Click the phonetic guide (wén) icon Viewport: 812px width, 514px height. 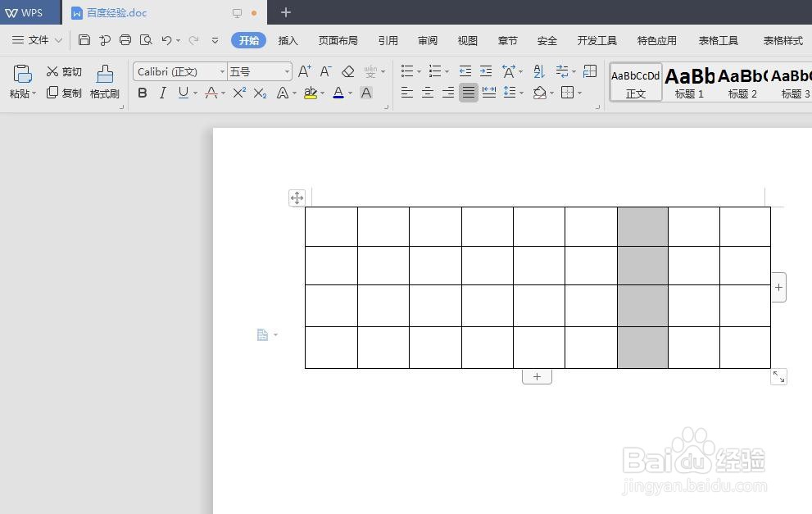(370, 71)
